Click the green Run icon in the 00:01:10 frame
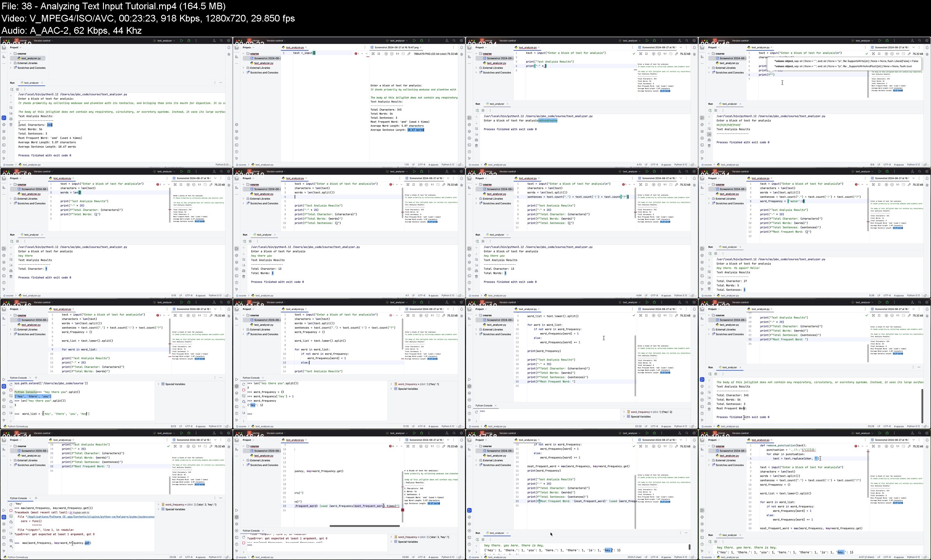 tap(182, 40)
